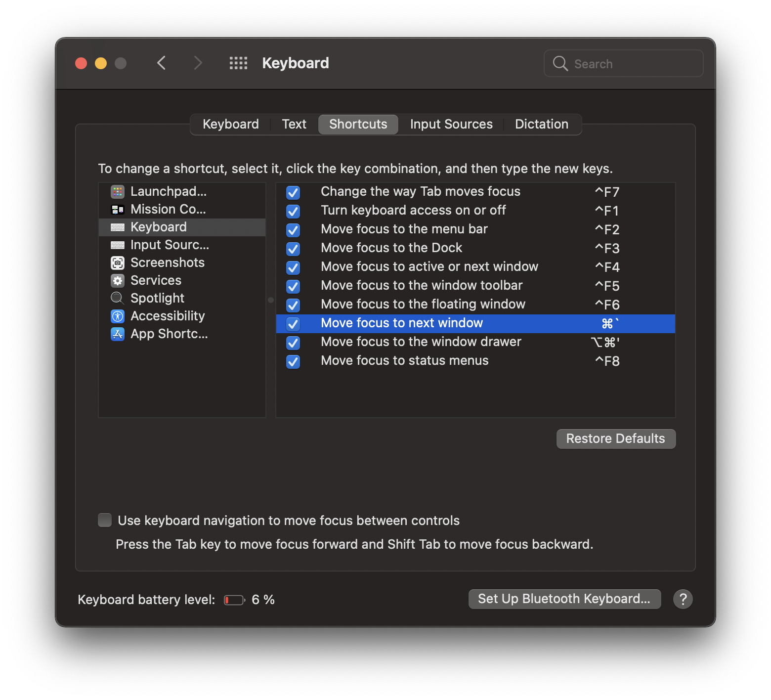This screenshot has width=771, height=700.
Task: Click the ^F7 key combination
Action: [x=607, y=192]
